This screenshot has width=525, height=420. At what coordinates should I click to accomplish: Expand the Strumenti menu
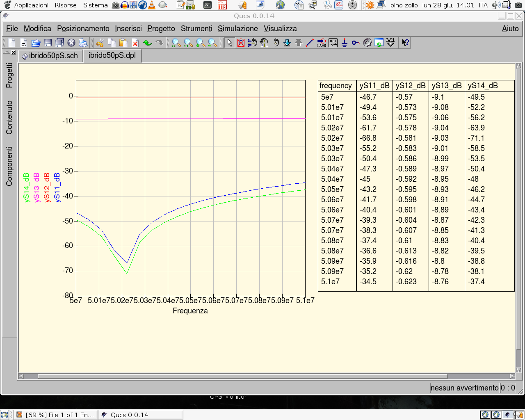point(196,29)
